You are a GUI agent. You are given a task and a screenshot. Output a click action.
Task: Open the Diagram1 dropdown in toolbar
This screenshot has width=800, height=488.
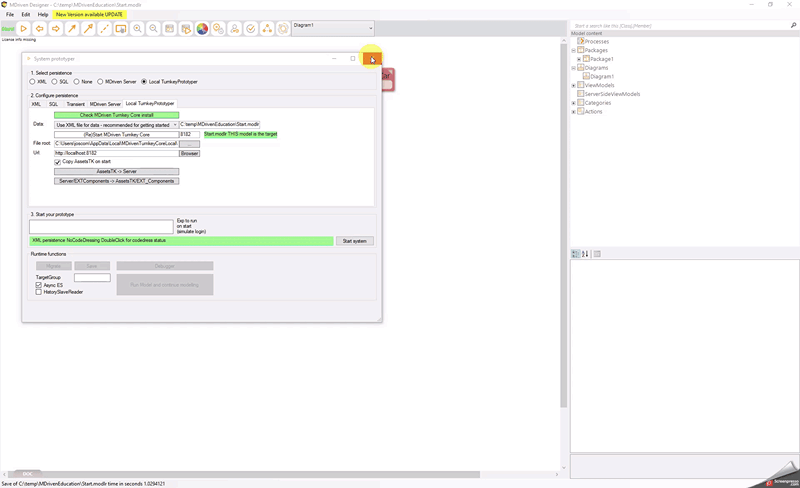click(x=370, y=28)
